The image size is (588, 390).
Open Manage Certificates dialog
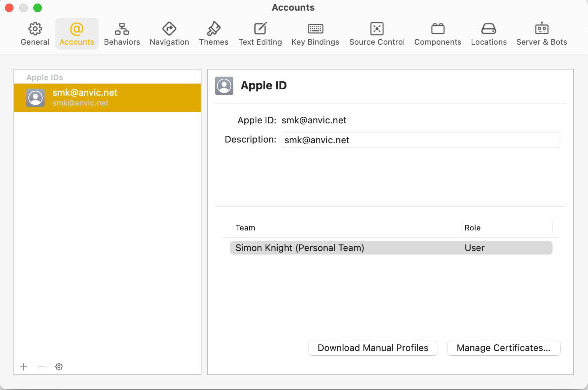point(504,348)
